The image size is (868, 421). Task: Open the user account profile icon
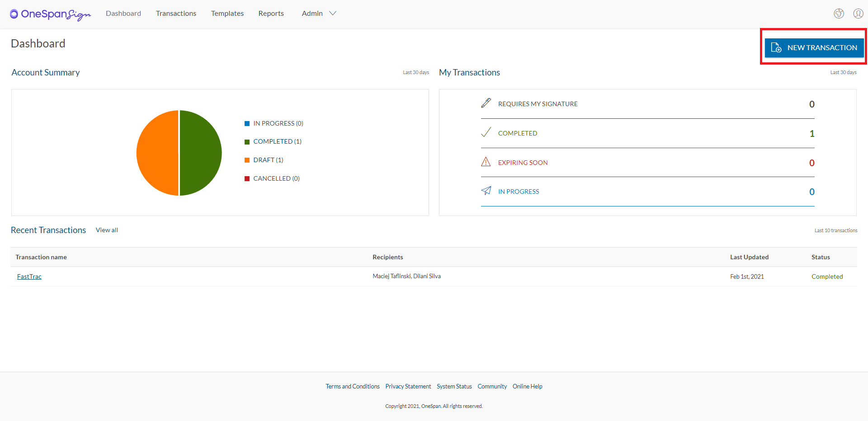point(858,14)
